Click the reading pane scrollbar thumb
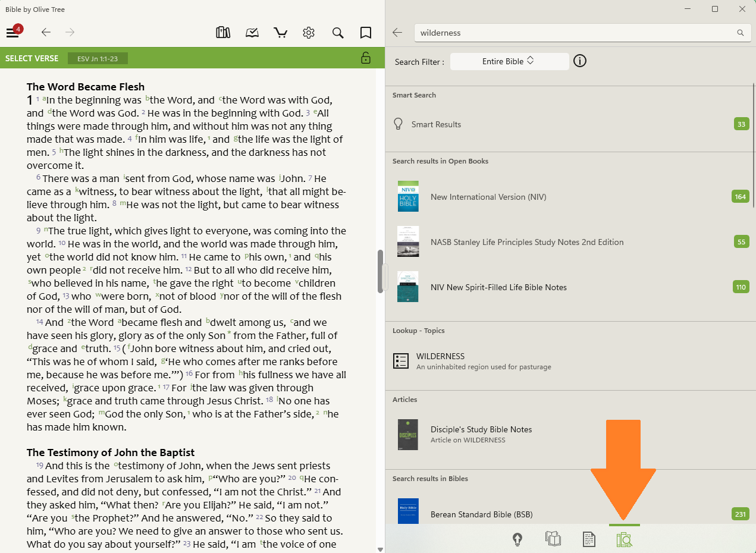The height and width of the screenshot is (553, 756). [380, 271]
